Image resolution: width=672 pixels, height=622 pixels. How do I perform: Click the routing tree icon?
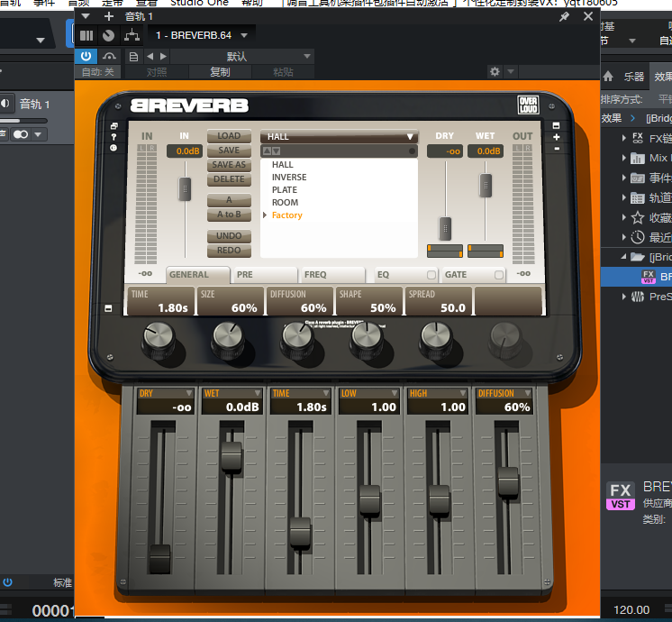click(132, 35)
